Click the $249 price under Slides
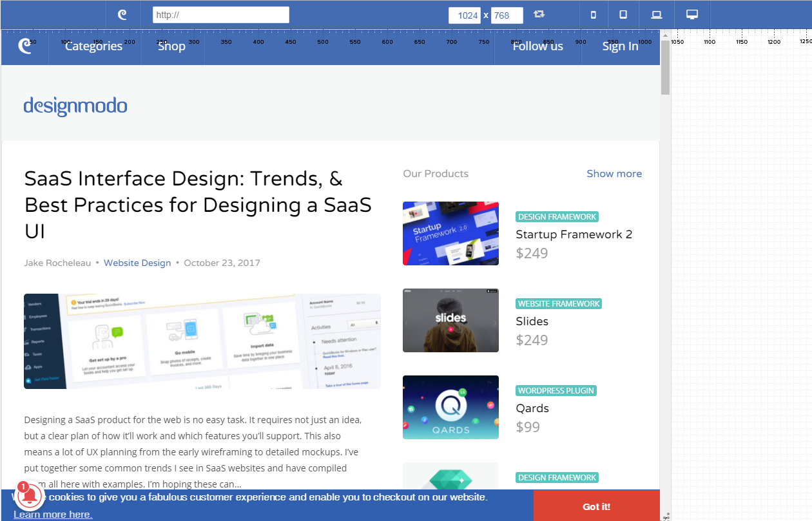 click(x=532, y=340)
